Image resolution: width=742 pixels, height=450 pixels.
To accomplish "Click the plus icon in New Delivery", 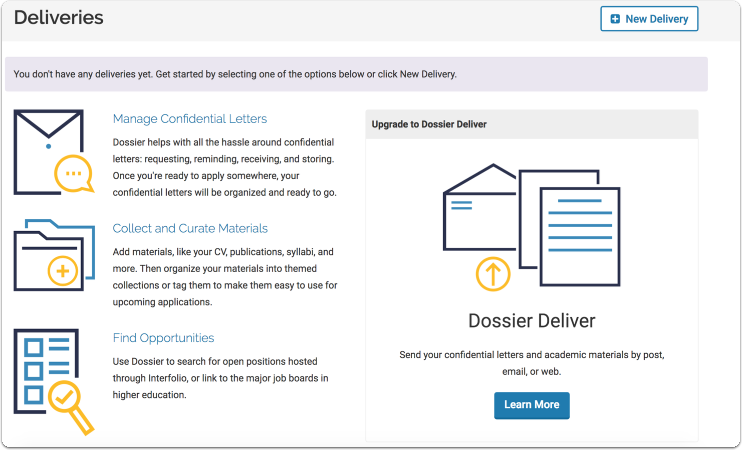I will [615, 19].
